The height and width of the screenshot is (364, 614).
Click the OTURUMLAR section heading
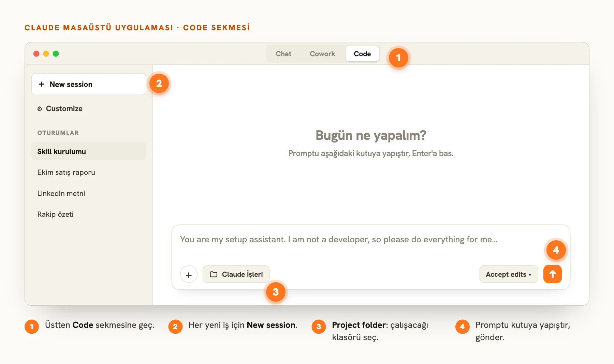pyautogui.click(x=58, y=133)
